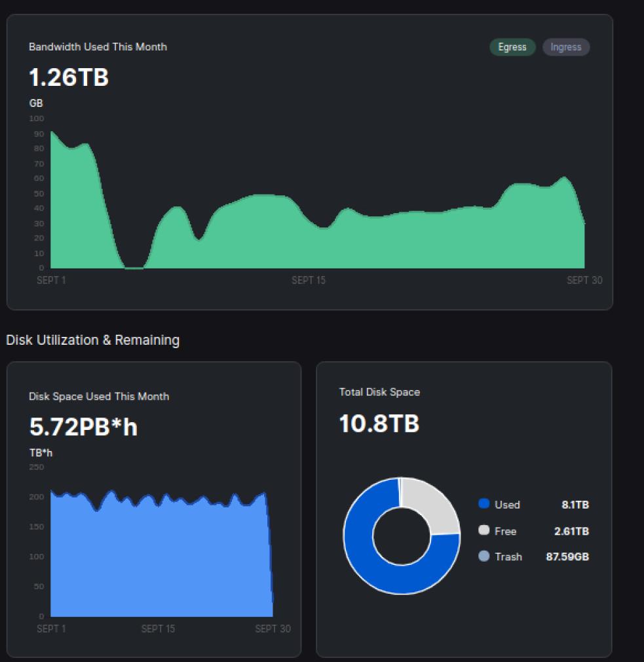
Task: Click the Total Disk Space title
Action: tap(379, 392)
